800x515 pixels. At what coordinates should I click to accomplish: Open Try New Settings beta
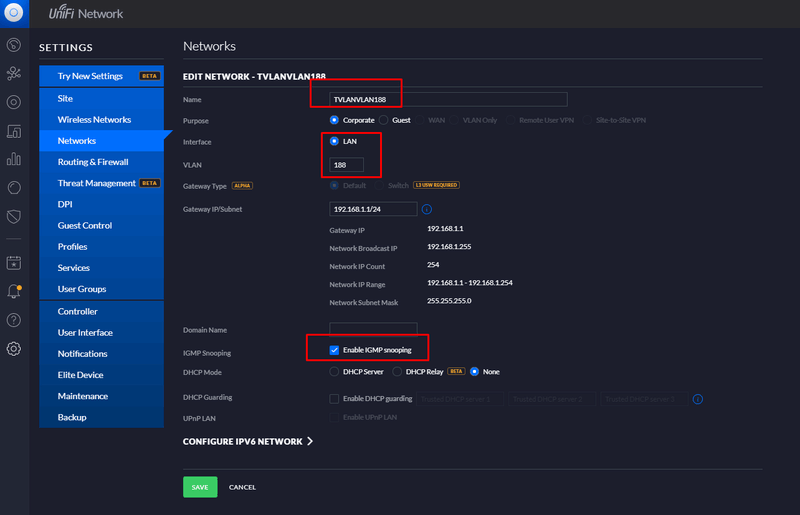pos(102,76)
